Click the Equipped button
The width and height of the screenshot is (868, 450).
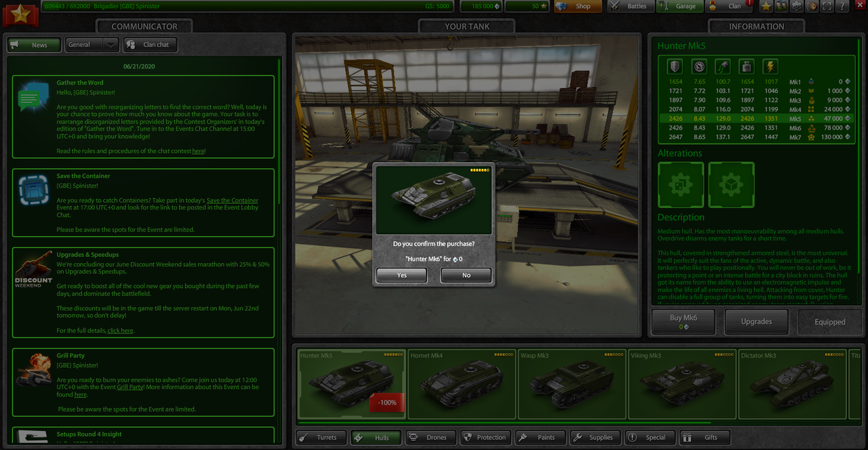829,322
